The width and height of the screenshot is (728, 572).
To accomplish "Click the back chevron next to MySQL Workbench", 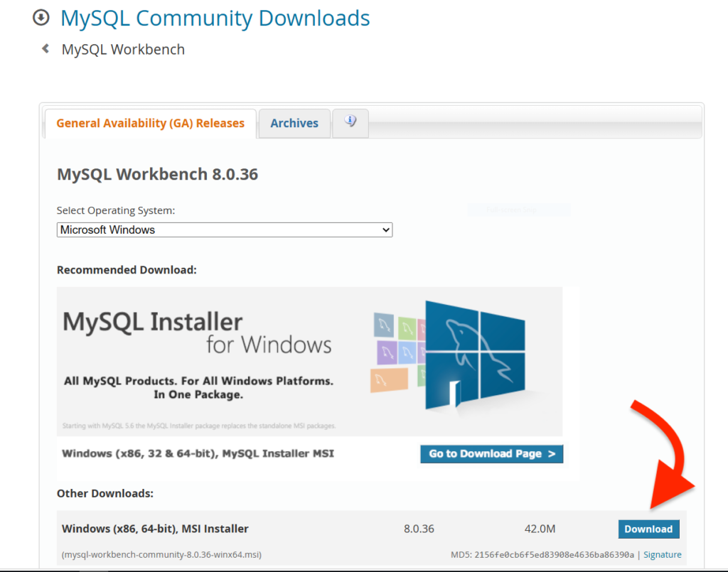I will click(45, 49).
